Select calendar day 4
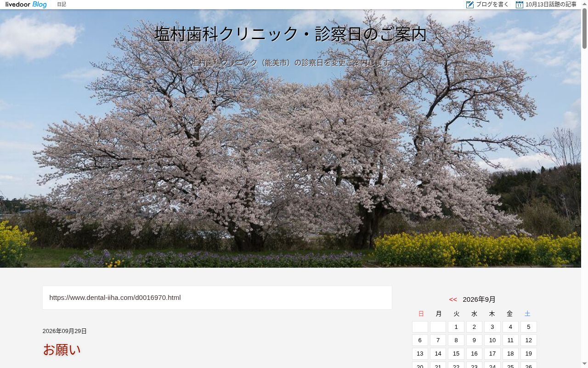 pyautogui.click(x=510, y=327)
